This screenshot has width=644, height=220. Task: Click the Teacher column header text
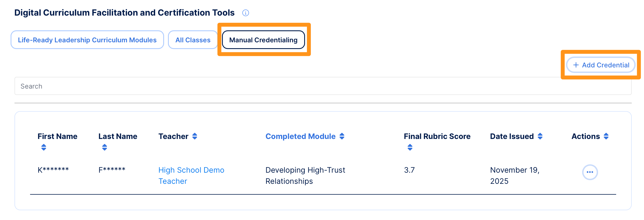173,136
